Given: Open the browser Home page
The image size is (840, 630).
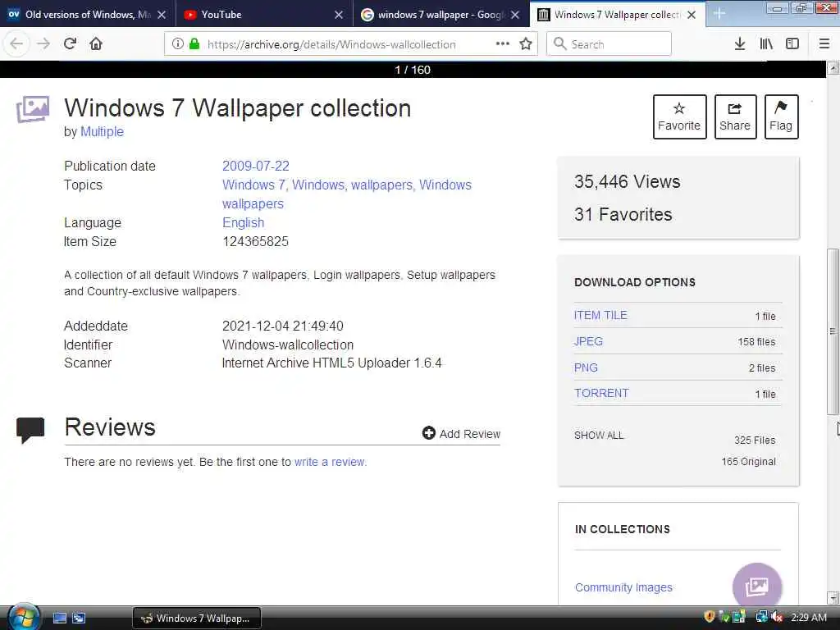Looking at the screenshot, I should click(96, 44).
